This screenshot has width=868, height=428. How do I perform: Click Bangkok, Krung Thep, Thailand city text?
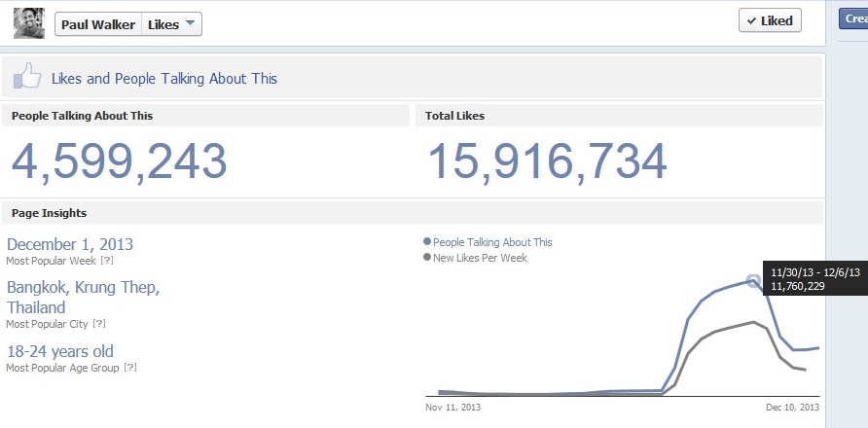pyautogui.click(x=83, y=297)
